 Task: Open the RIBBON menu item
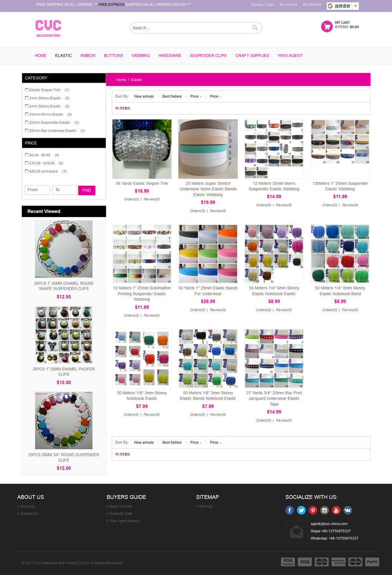(88, 56)
